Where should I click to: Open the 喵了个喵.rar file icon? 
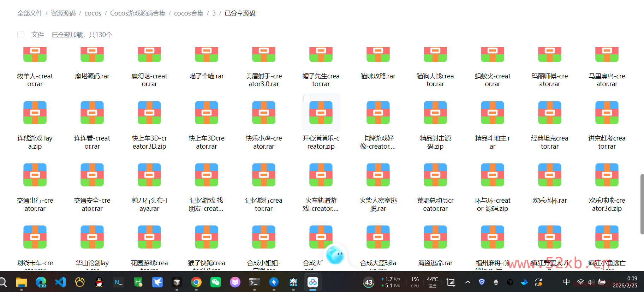[207, 54]
